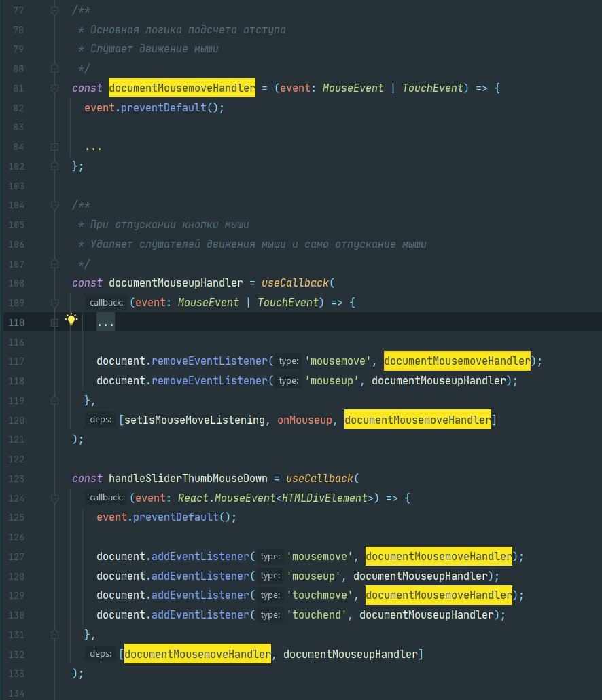The height and width of the screenshot is (700, 602).
Task: Click the folded ellipsis placeholder on line 84
Action: coord(93,147)
